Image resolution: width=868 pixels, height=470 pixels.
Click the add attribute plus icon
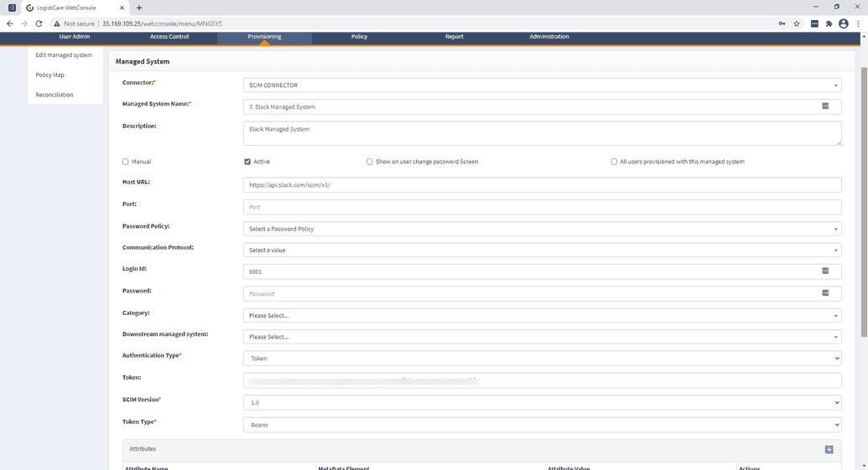click(829, 450)
